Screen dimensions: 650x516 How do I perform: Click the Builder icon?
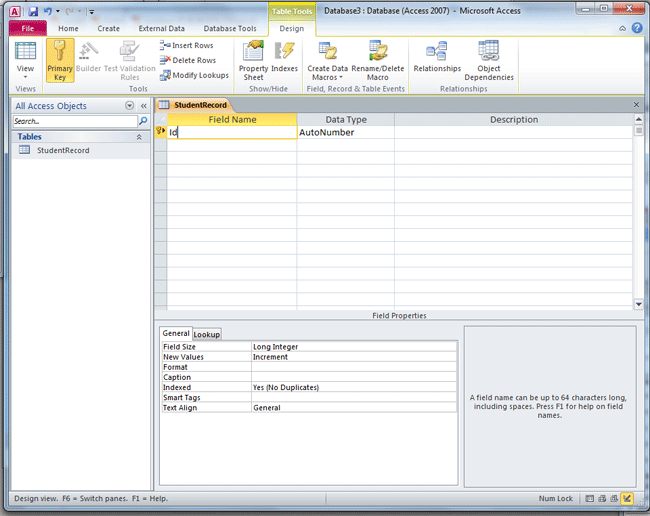pyautogui.click(x=88, y=56)
